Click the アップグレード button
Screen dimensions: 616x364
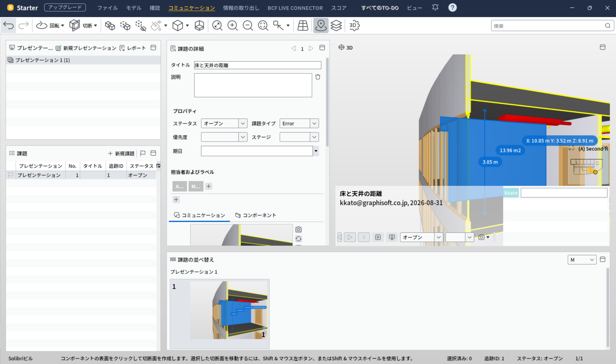tap(65, 7)
